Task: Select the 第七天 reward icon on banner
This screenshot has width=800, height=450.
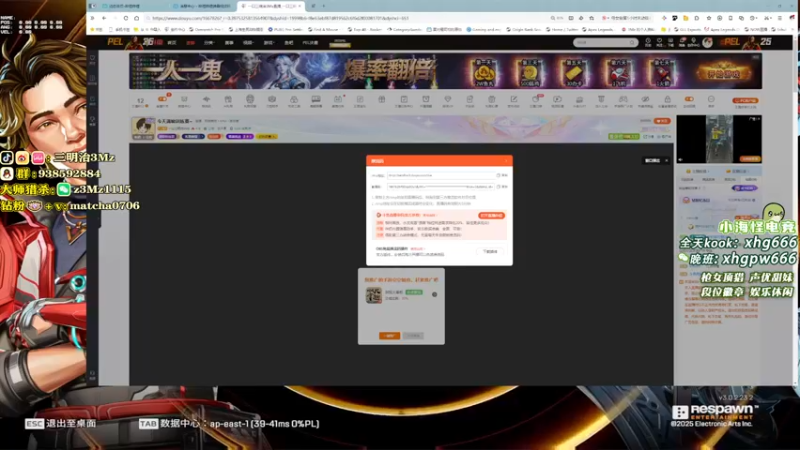Action: click(x=662, y=72)
